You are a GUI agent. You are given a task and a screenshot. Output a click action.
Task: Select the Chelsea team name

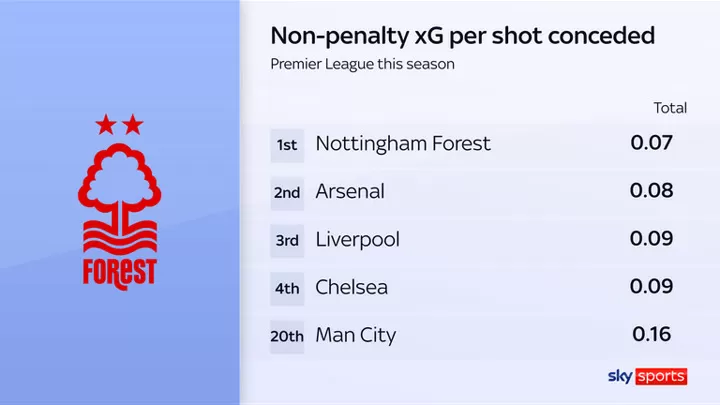351,287
